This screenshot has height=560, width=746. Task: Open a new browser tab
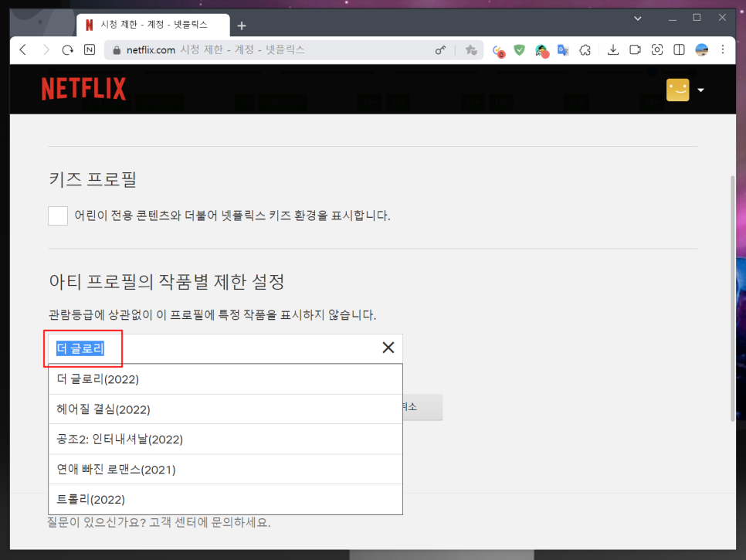click(x=242, y=25)
